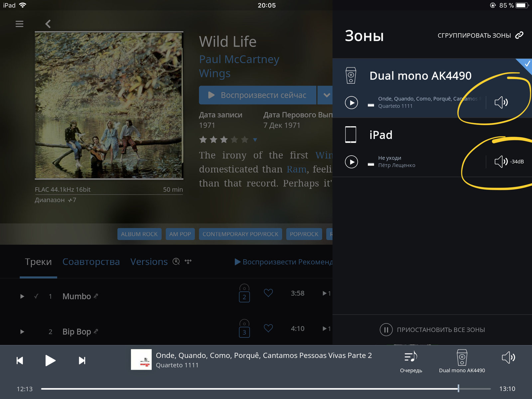Tap the Wi-Fi status icon
This screenshot has height=399, width=532.
coord(23,5)
